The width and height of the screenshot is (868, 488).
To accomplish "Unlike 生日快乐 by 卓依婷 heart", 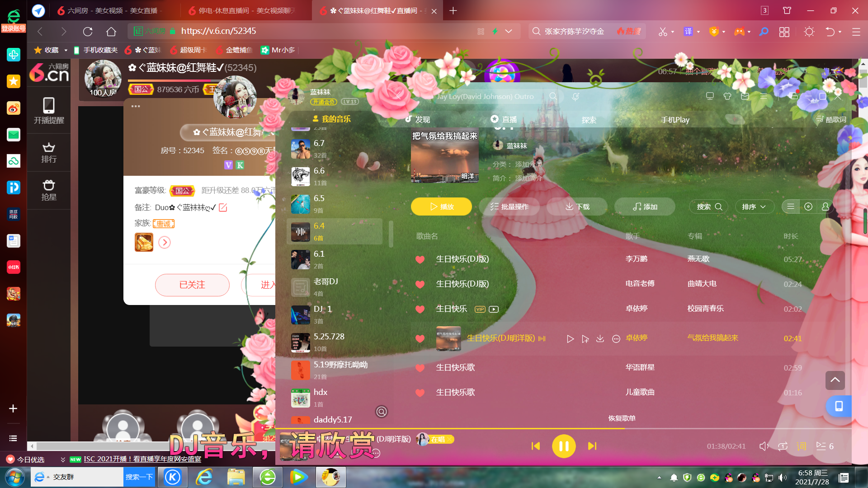I will click(x=420, y=309).
